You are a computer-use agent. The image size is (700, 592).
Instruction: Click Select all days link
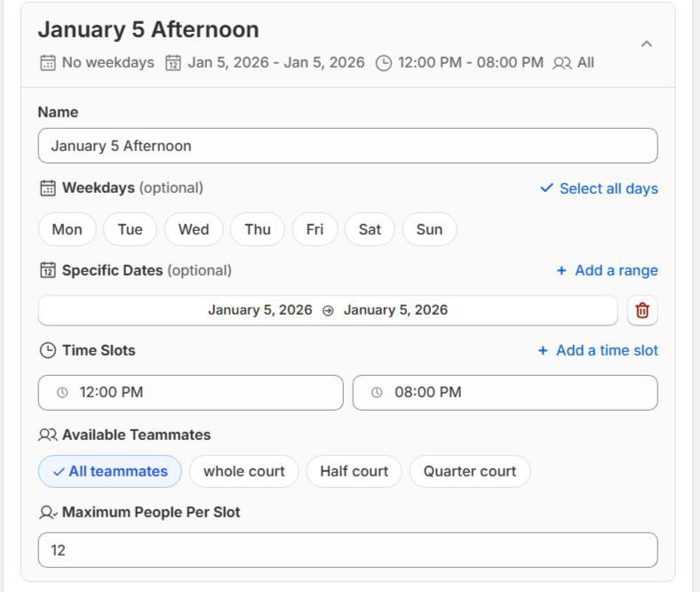tap(600, 188)
